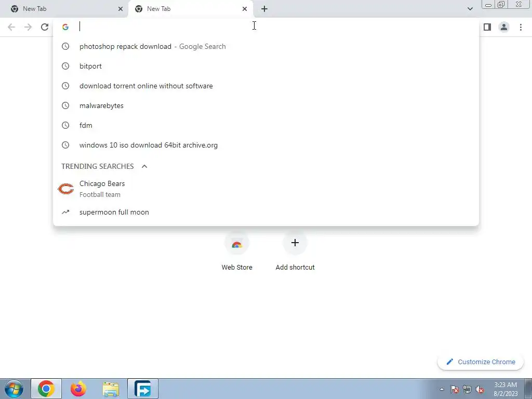The width and height of the screenshot is (532, 399).
Task: Choose the 'bitport' suggestion
Action: 266,66
